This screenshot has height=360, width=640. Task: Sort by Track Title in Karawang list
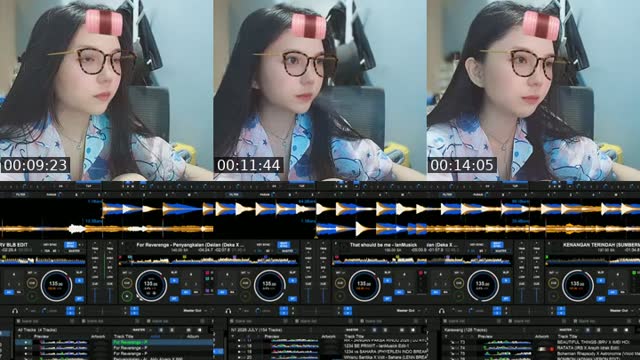pyautogui.click(x=567, y=336)
